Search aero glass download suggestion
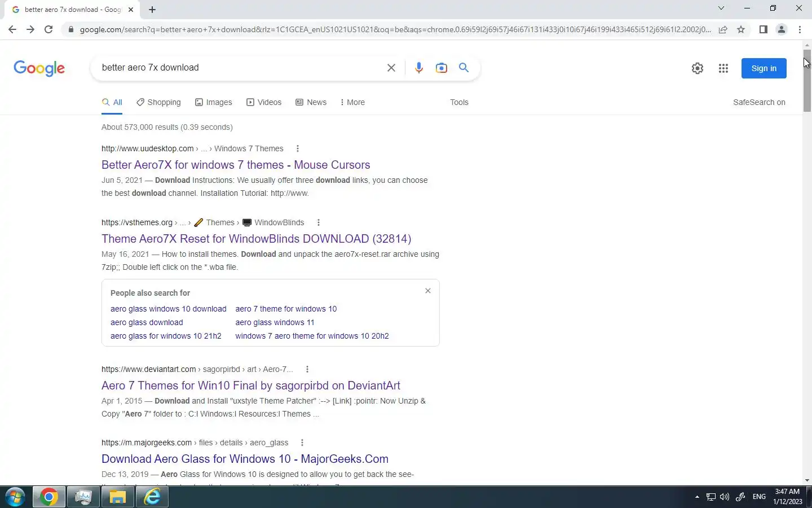The height and width of the screenshot is (508, 812). pos(147,322)
